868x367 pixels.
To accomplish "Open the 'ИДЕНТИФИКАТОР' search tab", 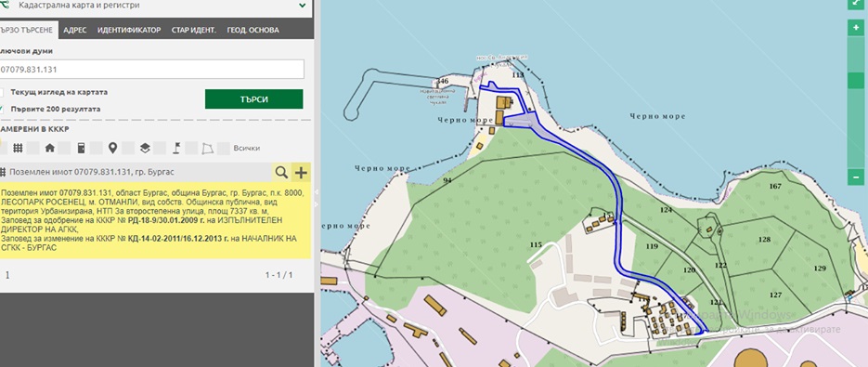I will [129, 30].
